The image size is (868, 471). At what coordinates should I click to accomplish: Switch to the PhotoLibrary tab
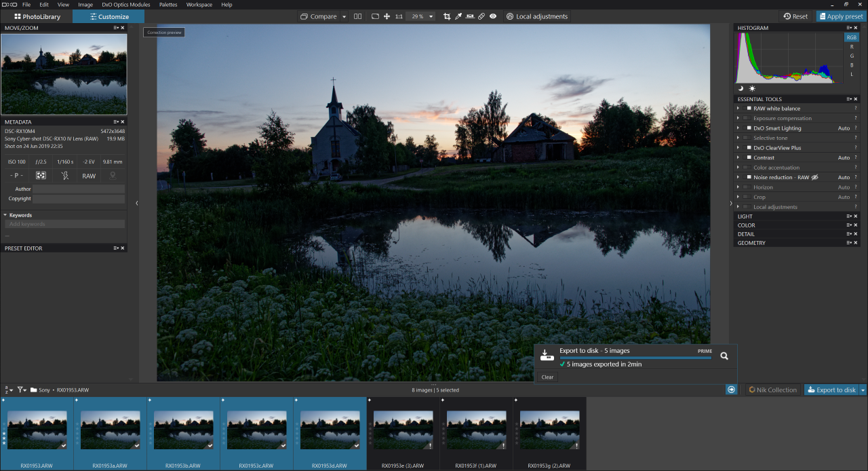[x=37, y=16]
